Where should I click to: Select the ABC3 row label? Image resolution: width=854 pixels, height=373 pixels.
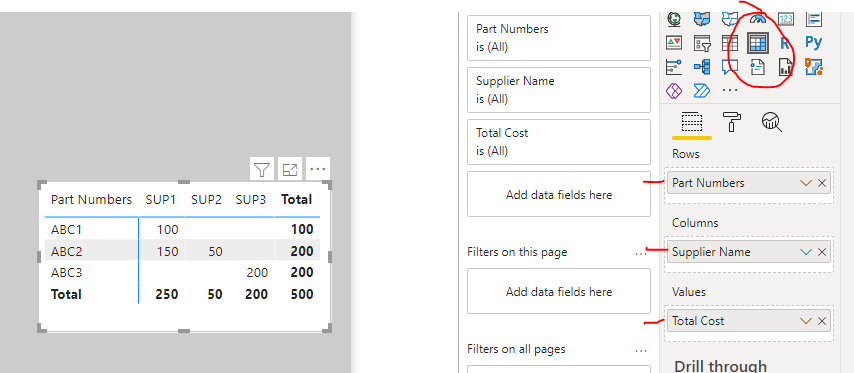66,272
